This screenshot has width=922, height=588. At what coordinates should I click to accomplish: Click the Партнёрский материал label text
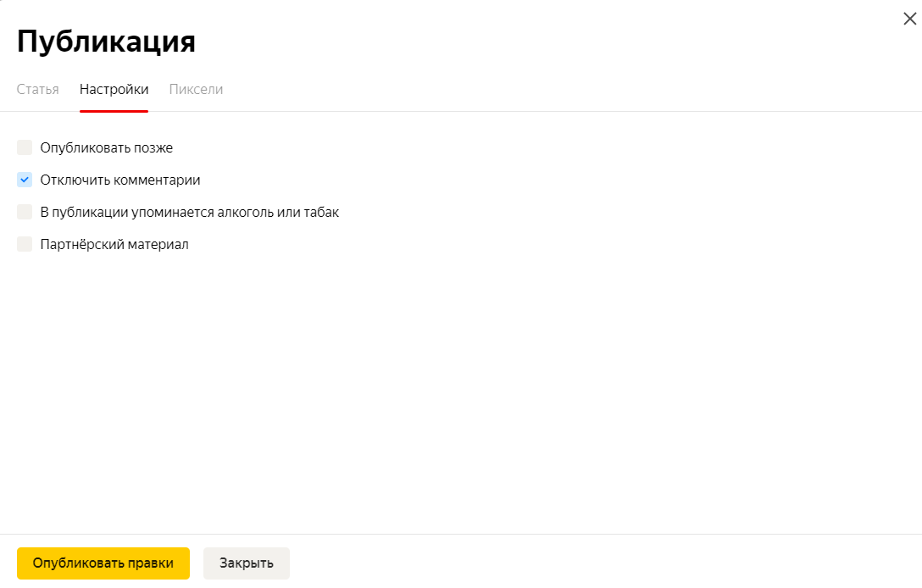tap(114, 245)
